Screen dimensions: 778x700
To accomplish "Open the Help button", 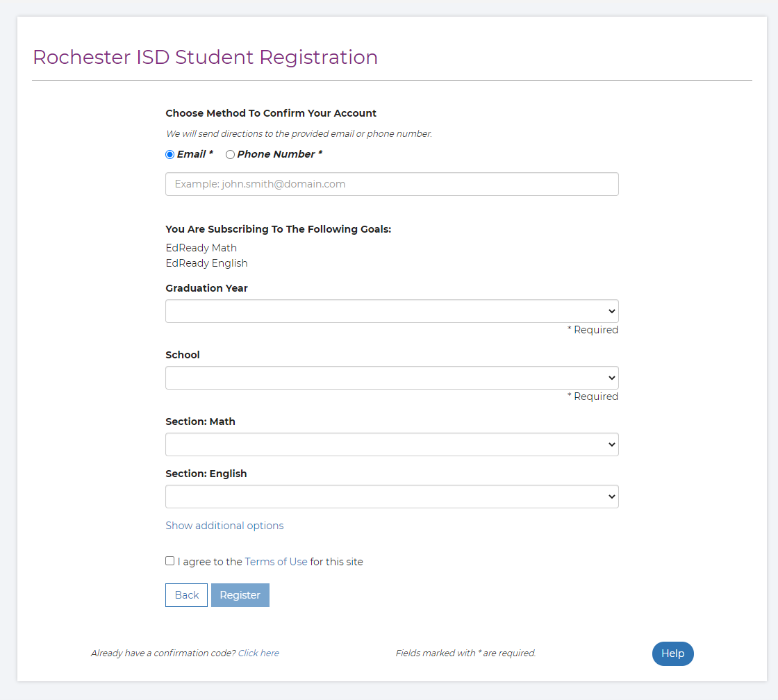I will [x=673, y=653].
